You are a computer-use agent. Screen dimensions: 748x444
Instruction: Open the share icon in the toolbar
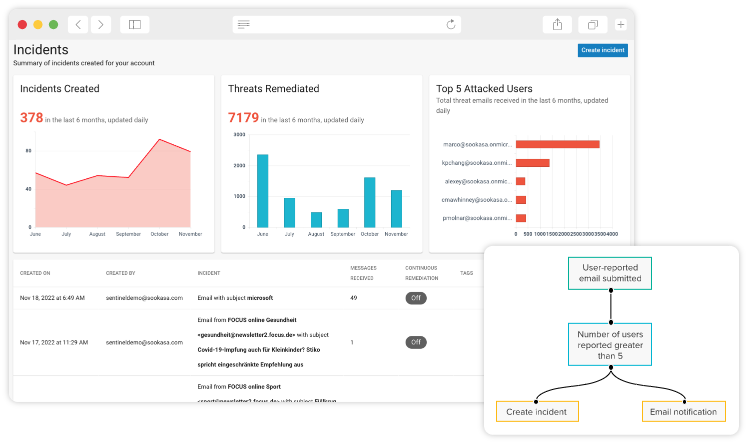point(556,24)
